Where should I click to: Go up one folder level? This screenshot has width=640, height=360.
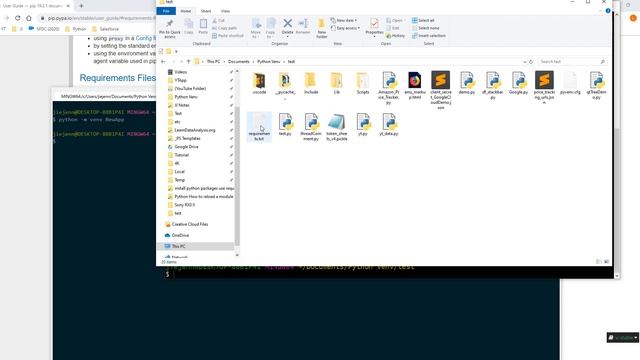pyautogui.click(x=188, y=62)
